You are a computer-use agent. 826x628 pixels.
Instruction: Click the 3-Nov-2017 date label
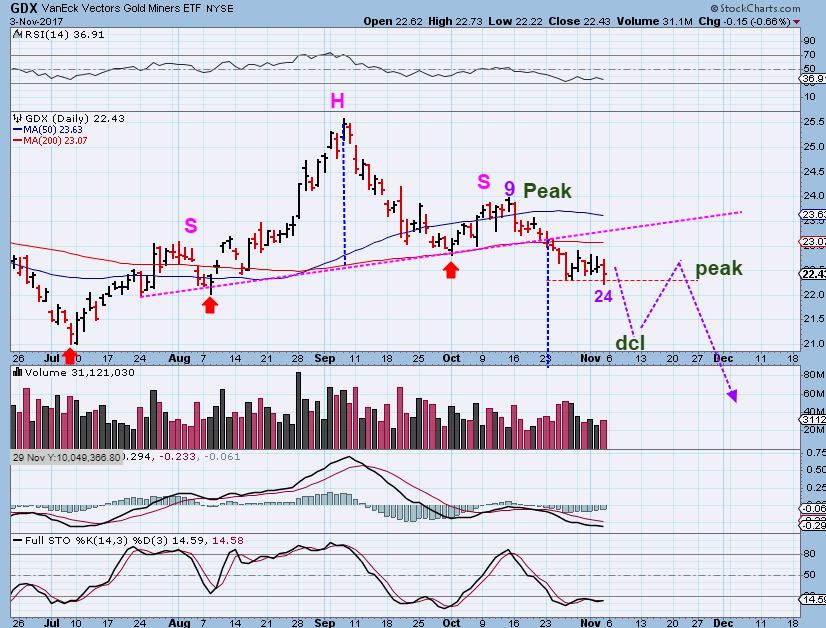click(x=36, y=22)
